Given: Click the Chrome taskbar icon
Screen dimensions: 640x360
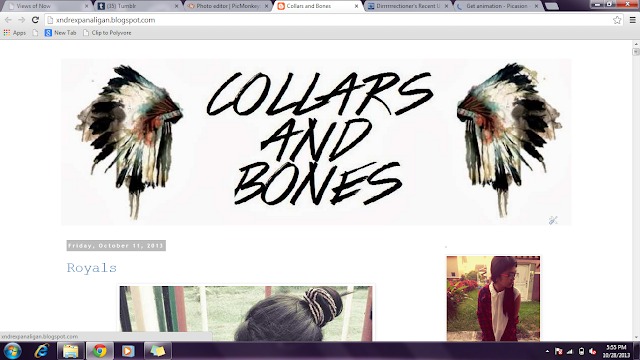Looking at the screenshot, I should coord(99,351).
